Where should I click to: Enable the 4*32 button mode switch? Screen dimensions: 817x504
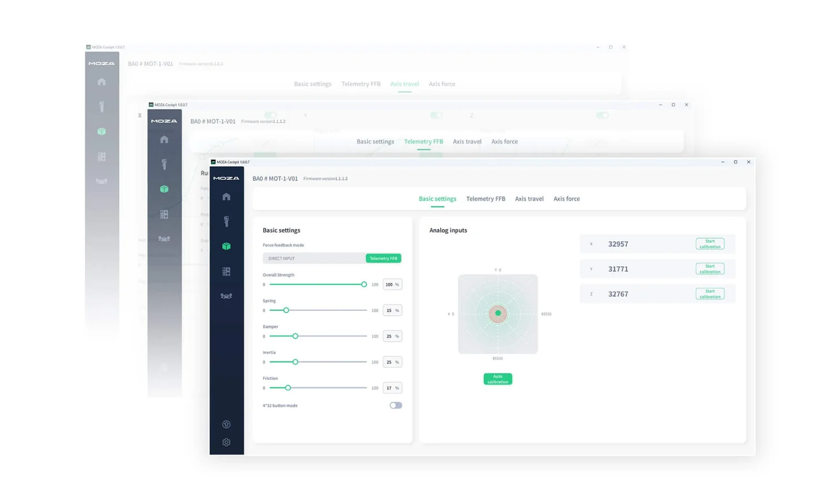[395, 406]
